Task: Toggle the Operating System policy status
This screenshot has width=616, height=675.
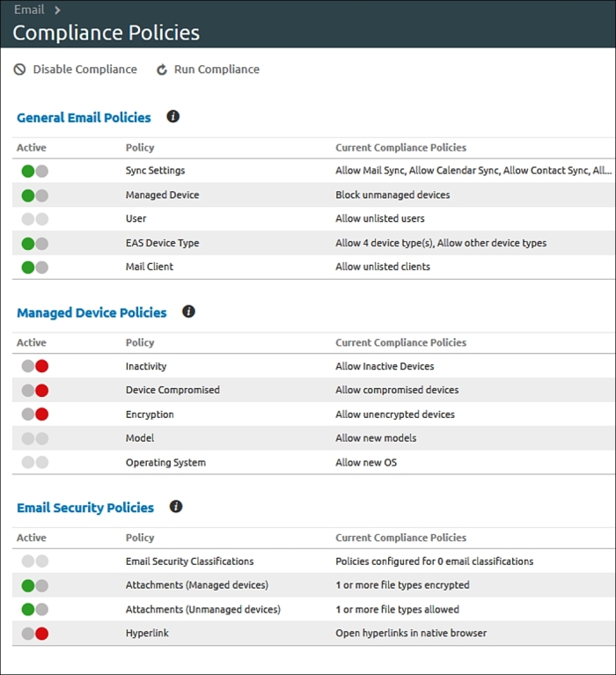Action: (x=35, y=462)
